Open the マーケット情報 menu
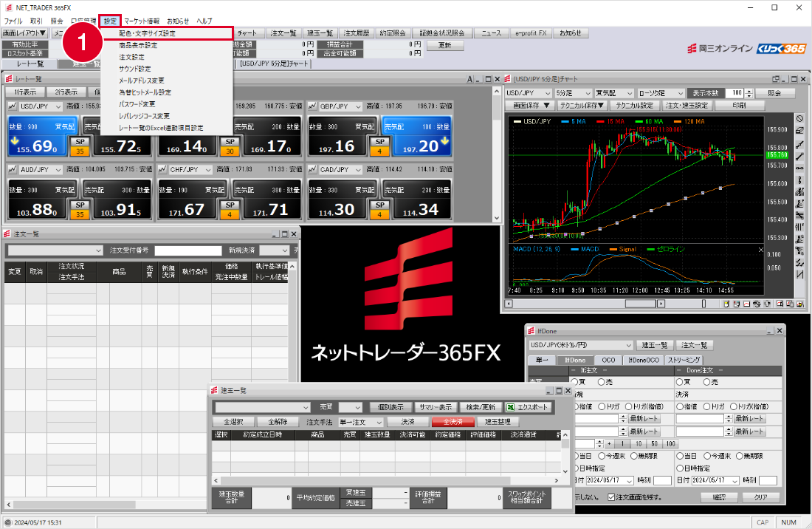 click(x=142, y=21)
